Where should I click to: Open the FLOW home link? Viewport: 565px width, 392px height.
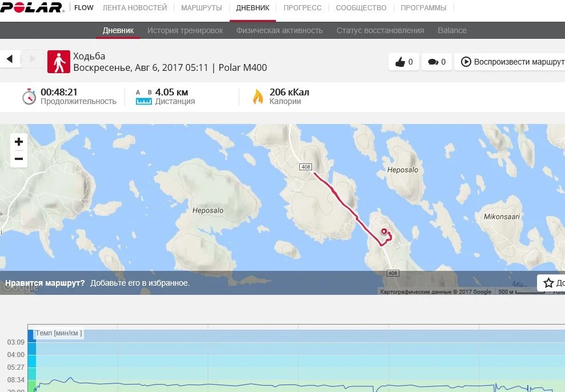pos(83,7)
